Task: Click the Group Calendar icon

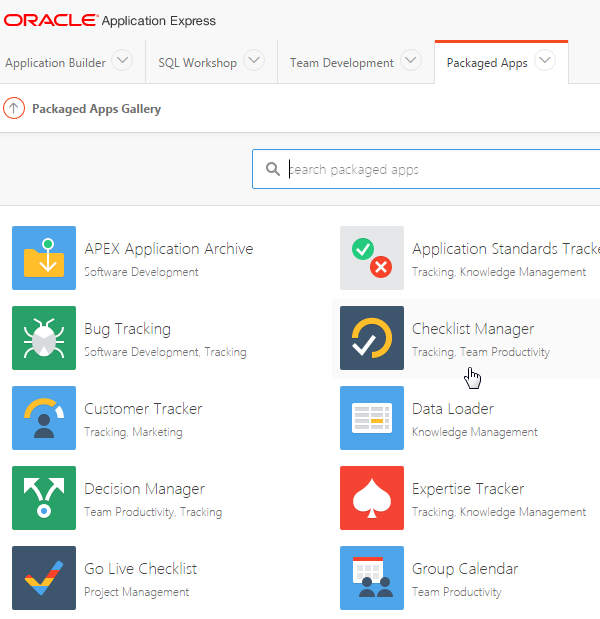Action: 372,578
